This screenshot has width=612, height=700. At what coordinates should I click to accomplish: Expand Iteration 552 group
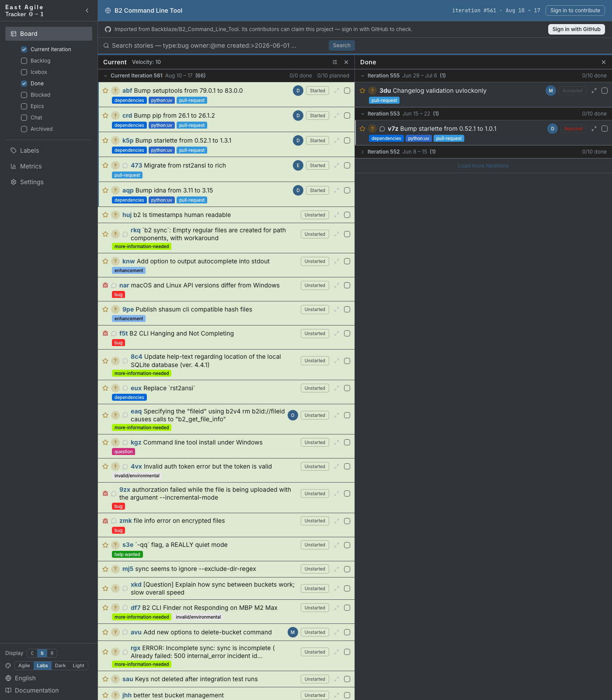[x=362, y=152]
